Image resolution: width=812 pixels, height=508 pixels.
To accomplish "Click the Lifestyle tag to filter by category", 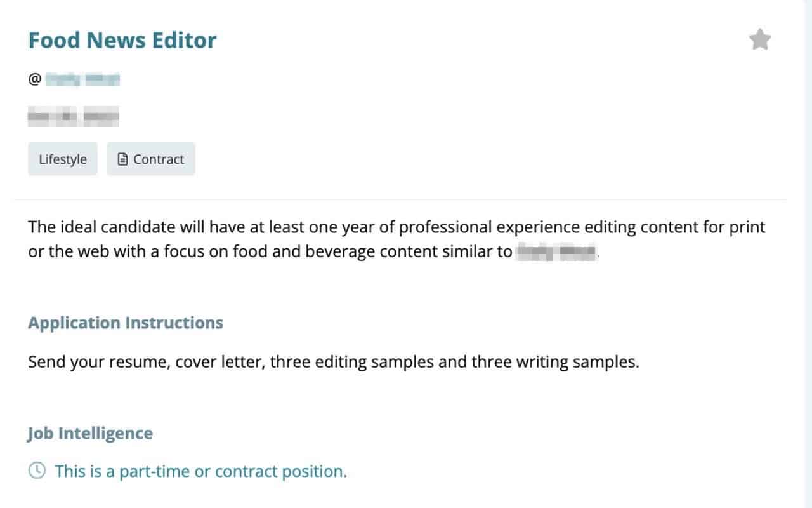I will (x=62, y=159).
